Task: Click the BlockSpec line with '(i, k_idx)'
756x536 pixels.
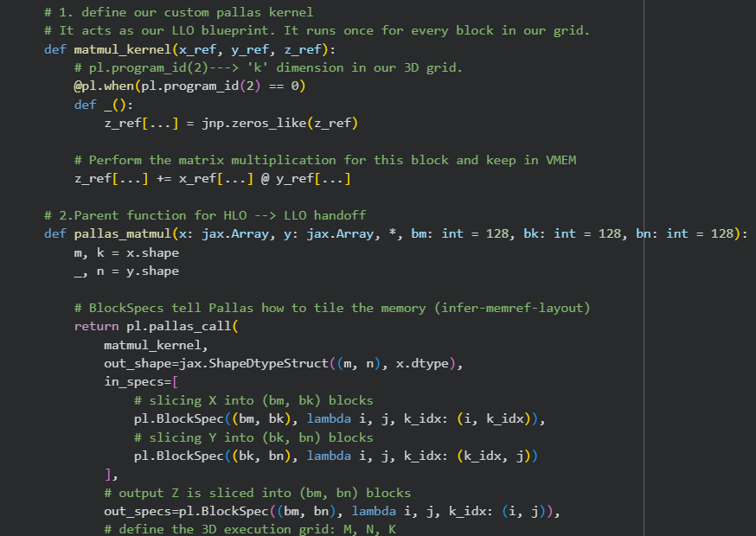Action: tap(339, 419)
